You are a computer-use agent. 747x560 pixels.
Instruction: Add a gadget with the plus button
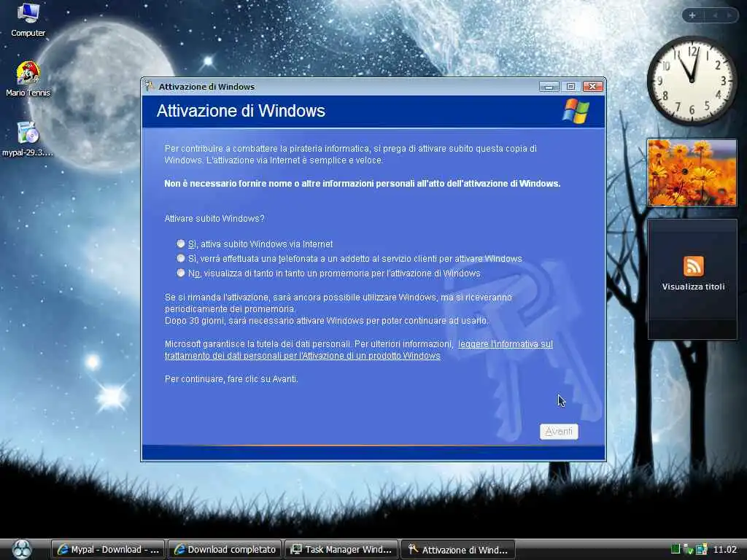(692, 15)
